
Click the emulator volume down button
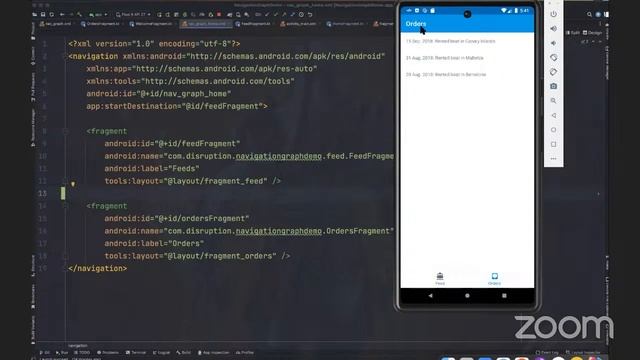(553, 43)
